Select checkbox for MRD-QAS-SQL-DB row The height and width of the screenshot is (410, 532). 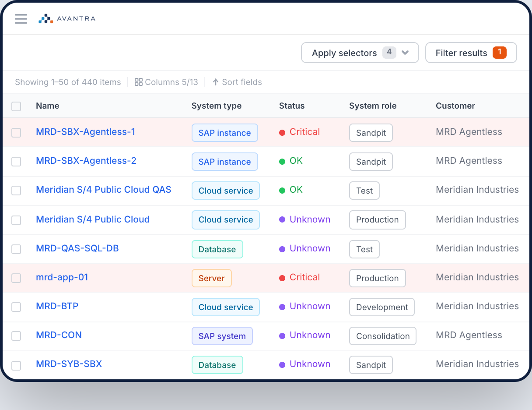point(16,249)
